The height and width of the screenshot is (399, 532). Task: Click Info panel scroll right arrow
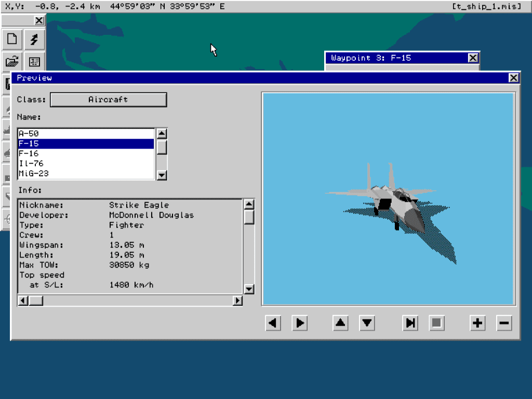(237, 301)
